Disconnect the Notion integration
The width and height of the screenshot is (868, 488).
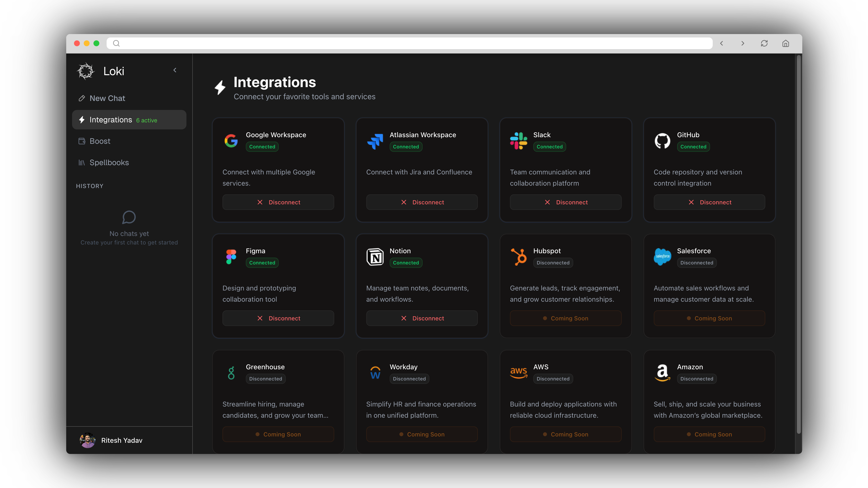pos(422,318)
